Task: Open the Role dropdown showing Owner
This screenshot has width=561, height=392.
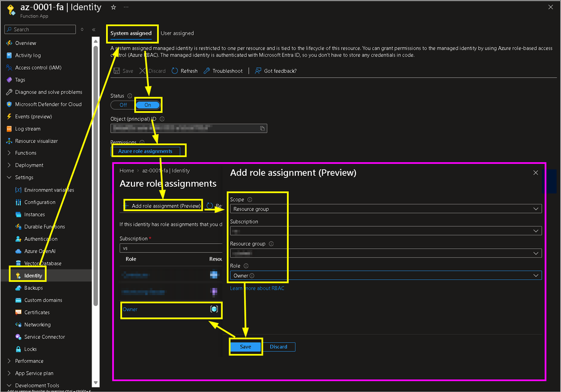Action: 386,275
